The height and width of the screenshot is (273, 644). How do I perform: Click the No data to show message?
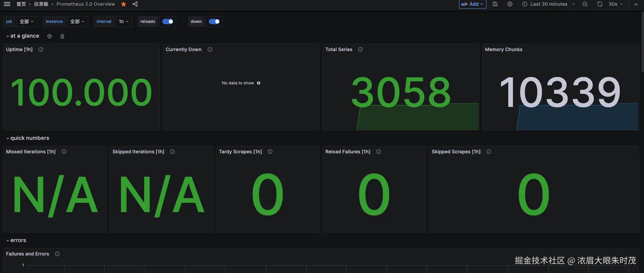(x=238, y=83)
